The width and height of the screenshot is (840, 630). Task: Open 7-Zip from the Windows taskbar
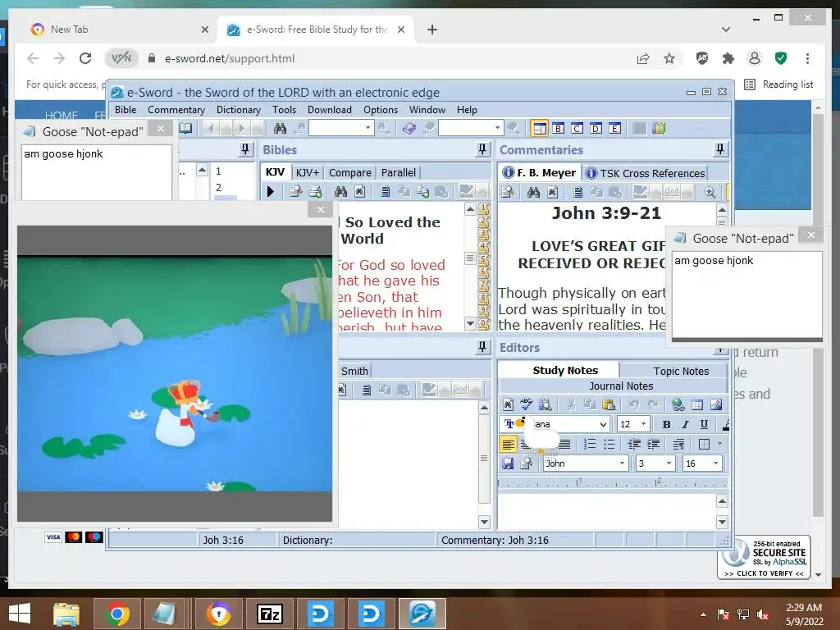(x=269, y=614)
